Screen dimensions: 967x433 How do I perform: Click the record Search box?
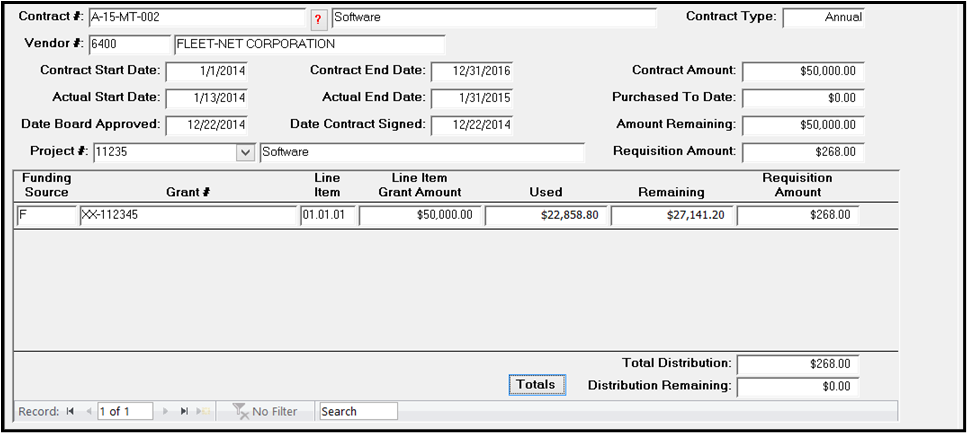(358, 411)
